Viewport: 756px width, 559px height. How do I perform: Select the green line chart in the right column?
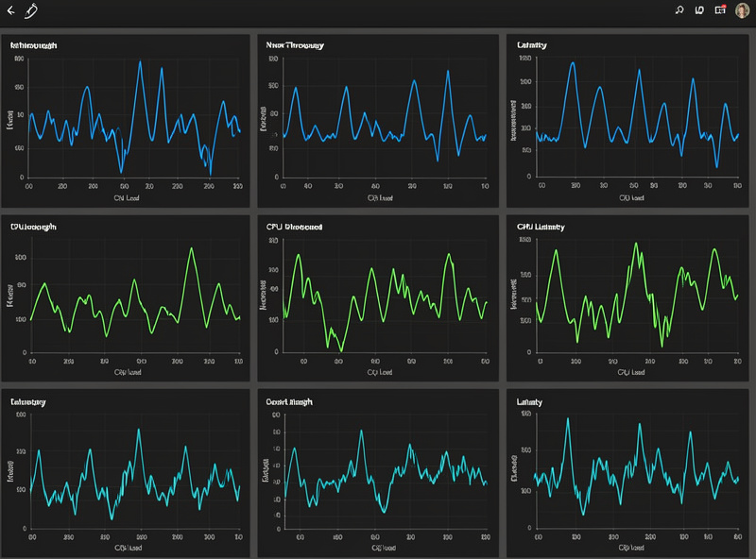(627, 298)
